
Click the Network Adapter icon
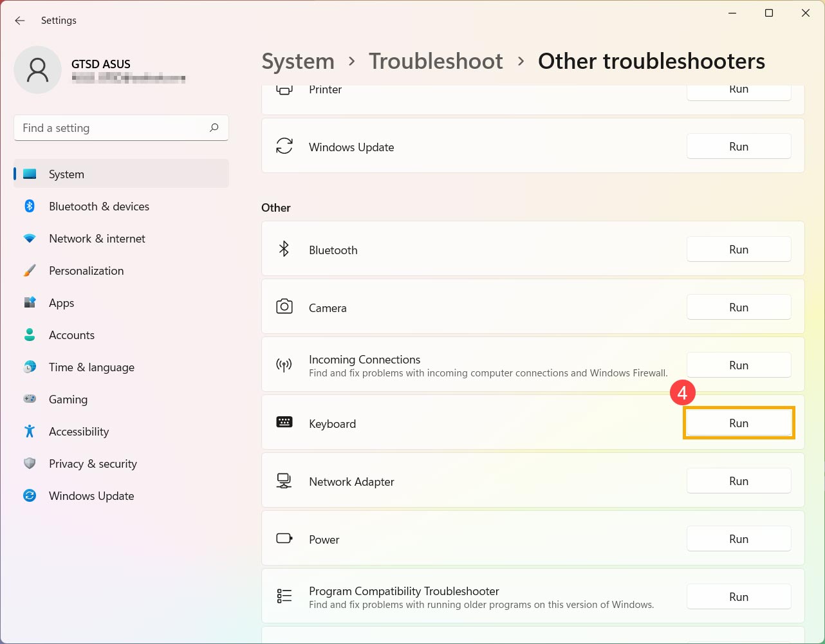coord(284,481)
